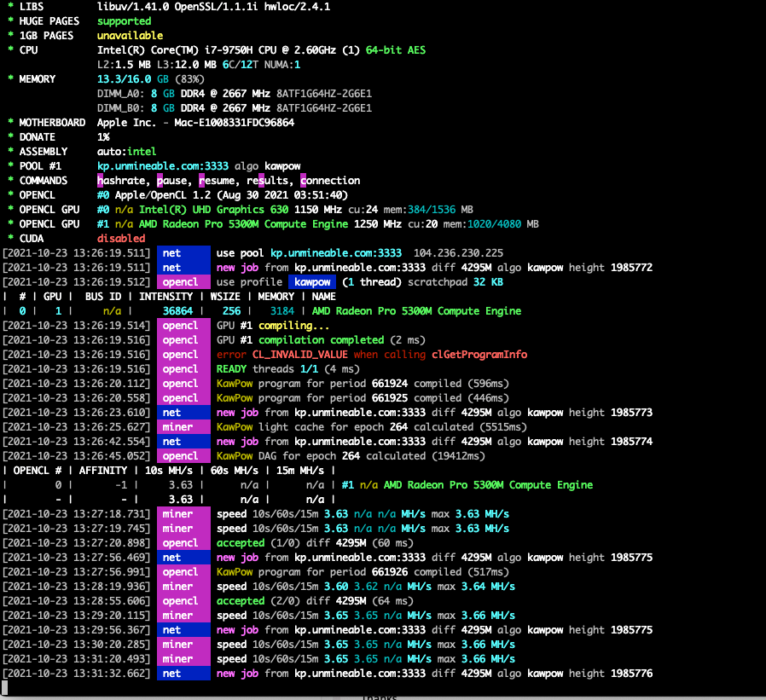Click the 'resume' command in COMMANDS row

(x=218, y=181)
